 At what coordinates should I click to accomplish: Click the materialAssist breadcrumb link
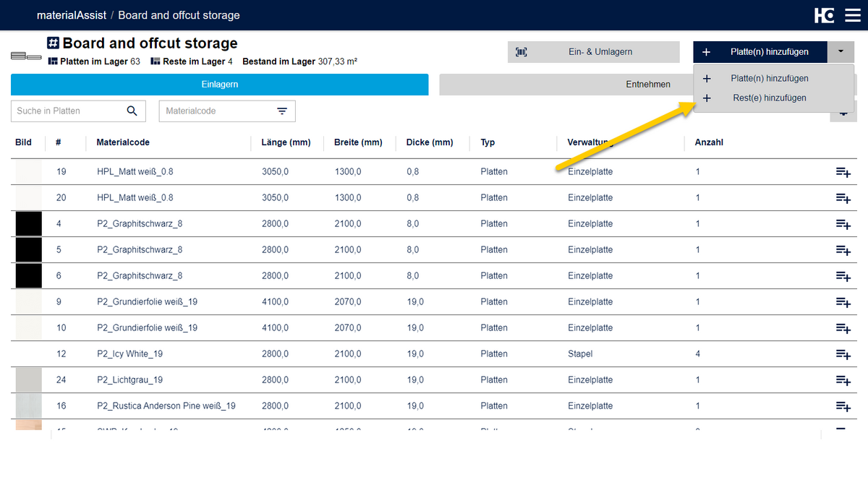tap(71, 15)
